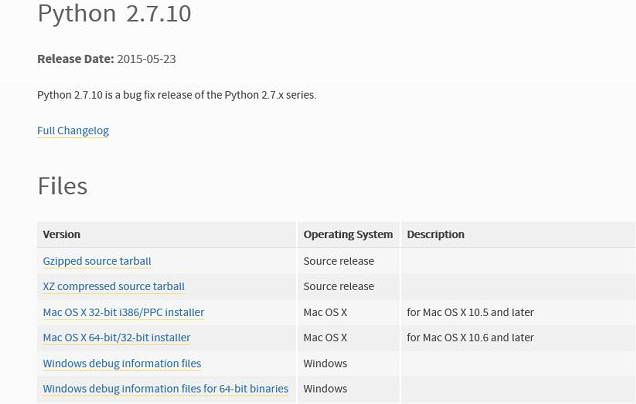Click the Operating System column header
Screen dimensions: 636x404
(347, 234)
